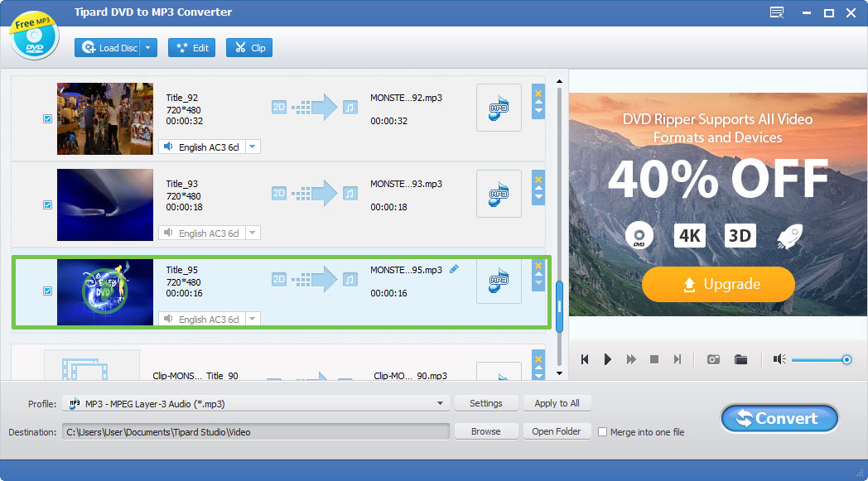Click the Upgrade button in the ad
The height and width of the screenshot is (481, 868).
718,285
